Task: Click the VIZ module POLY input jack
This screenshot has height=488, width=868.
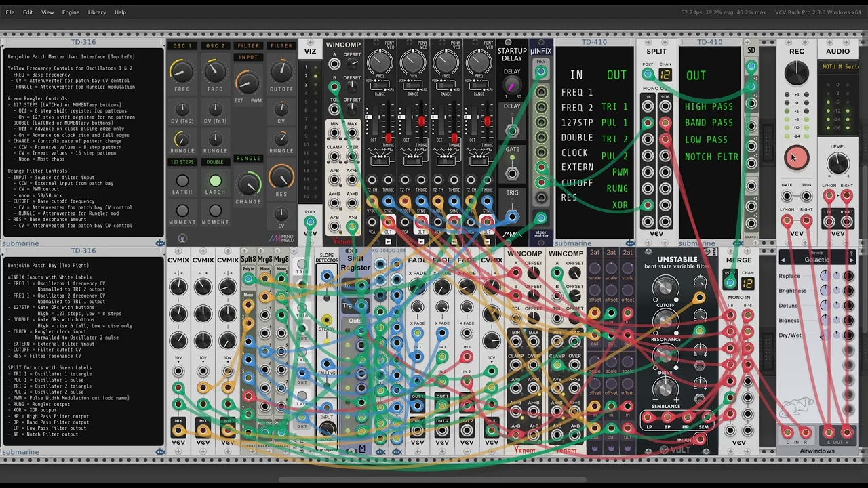Action: pos(310,222)
